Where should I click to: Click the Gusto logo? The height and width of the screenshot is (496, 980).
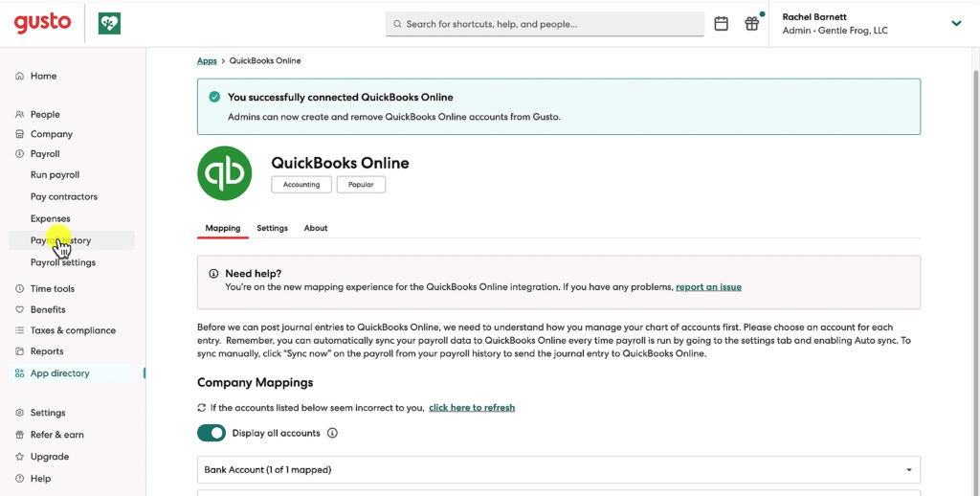click(x=42, y=23)
